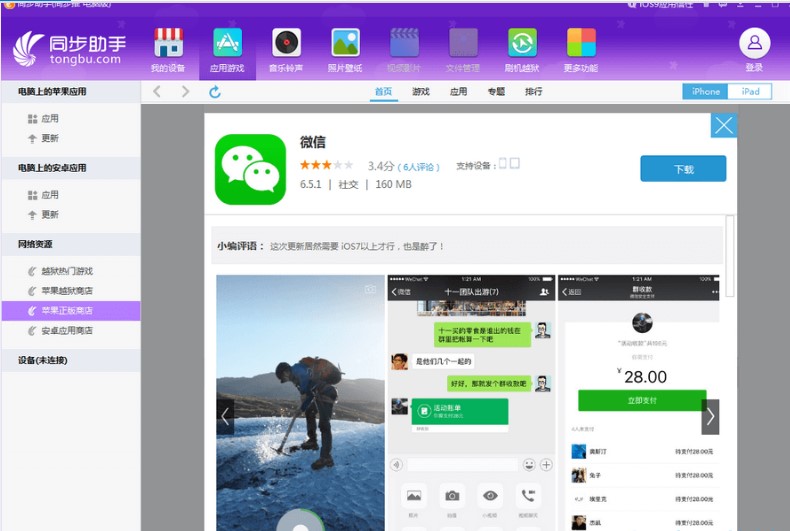
Task: Click the 社交 category label
Action: pos(348,185)
